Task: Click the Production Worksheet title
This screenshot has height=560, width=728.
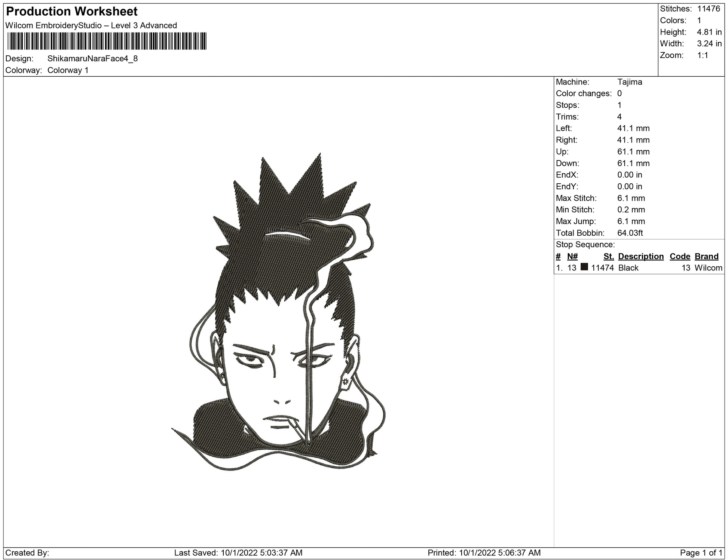Action: click(x=72, y=12)
